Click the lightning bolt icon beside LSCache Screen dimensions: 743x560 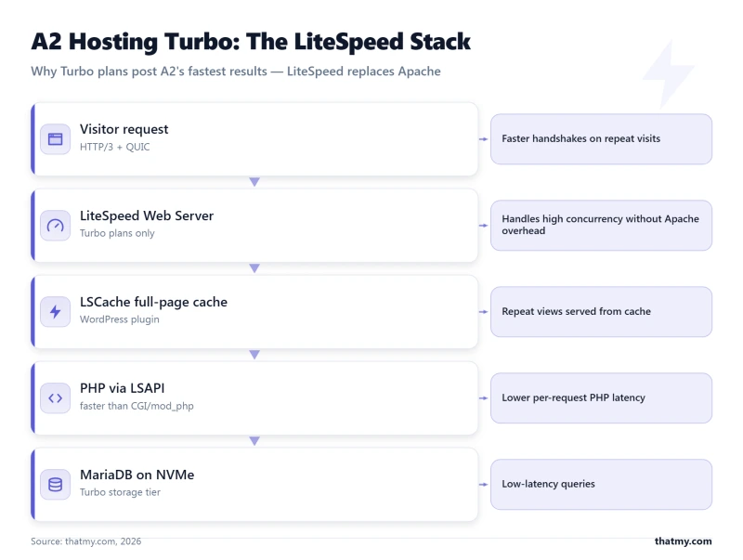56,312
